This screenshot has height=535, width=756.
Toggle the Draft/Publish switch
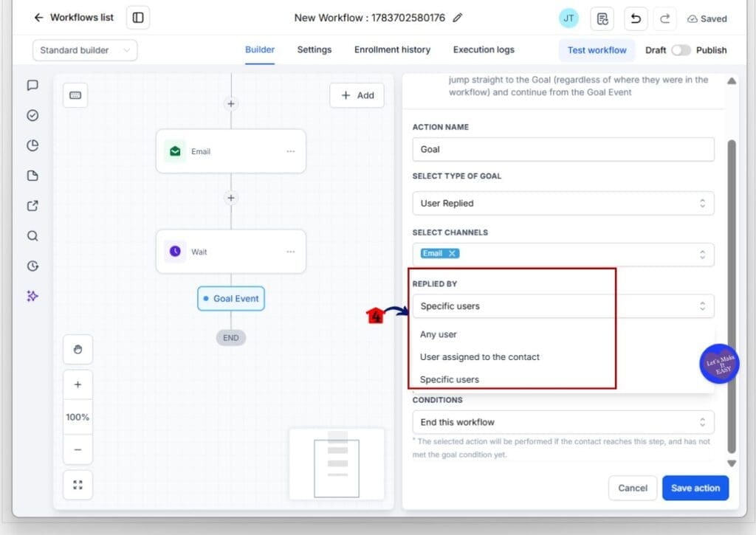click(681, 50)
